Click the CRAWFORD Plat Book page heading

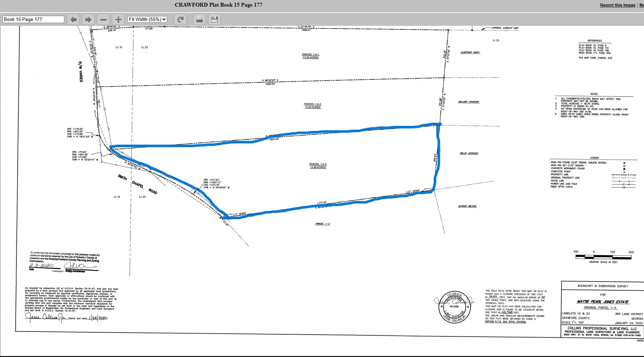coord(219,5)
